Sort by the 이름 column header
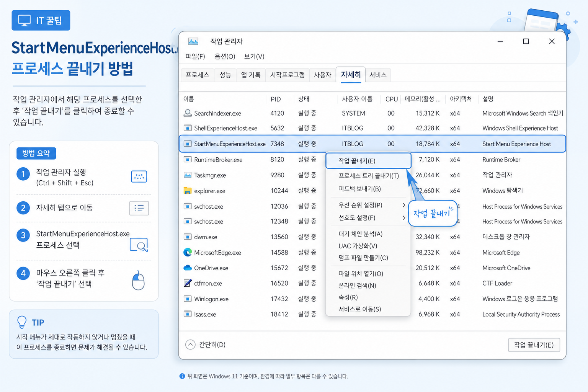Viewport: 588px width, 392px height. click(189, 99)
